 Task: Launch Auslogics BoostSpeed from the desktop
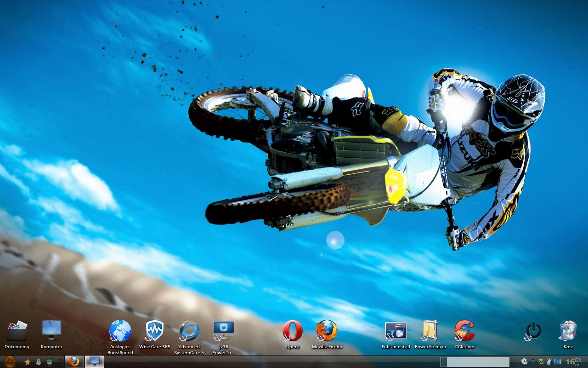[120, 332]
